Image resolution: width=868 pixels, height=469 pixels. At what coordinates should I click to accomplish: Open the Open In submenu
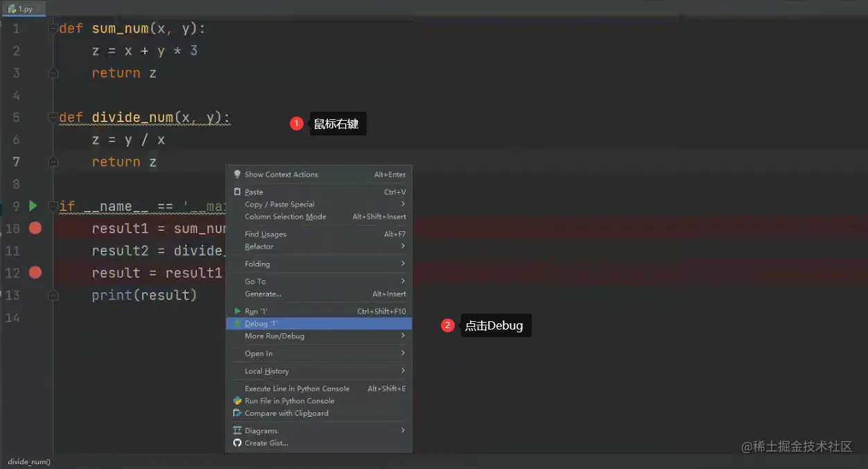coord(319,353)
